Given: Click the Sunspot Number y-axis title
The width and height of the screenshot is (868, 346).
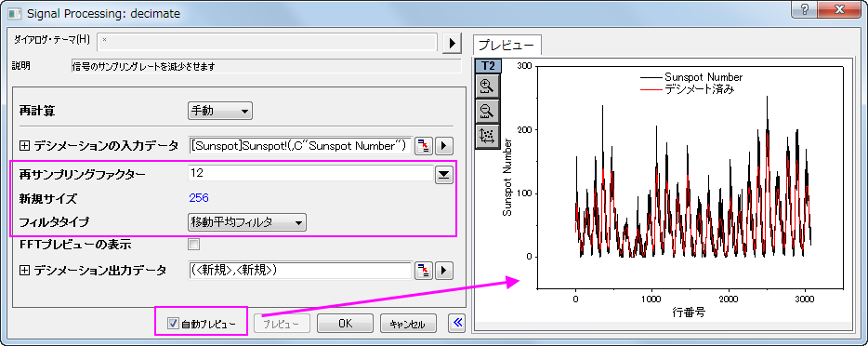Looking at the screenshot, I should (x=506, y=177).
